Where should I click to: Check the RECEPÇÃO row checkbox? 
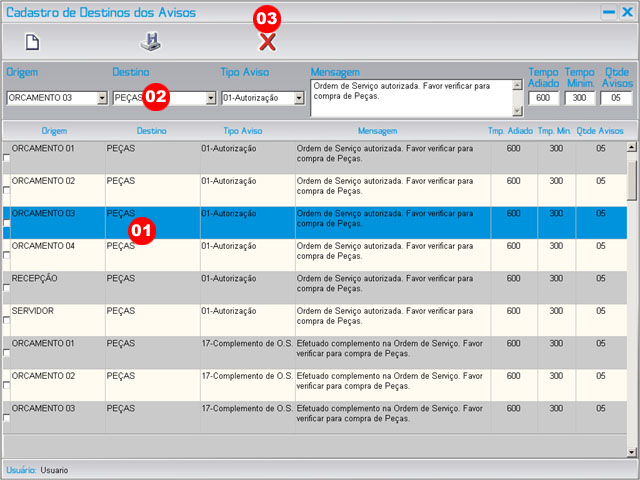tap(8, 288)
